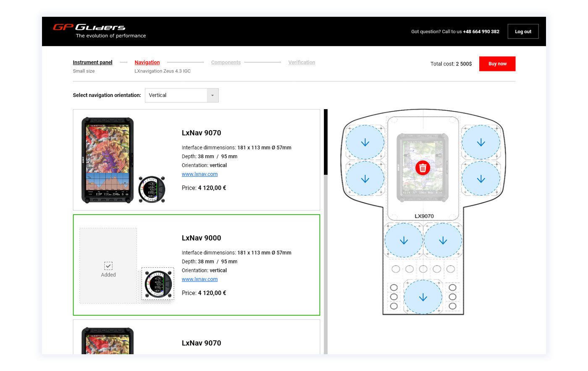Click the LX9070 device in panel preview
Screen dimensions: 588x371
coord(423,168)
